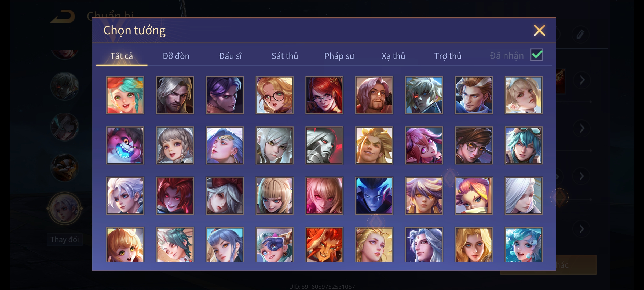
Task: Switch to the Đỡ đòn tab
Action: click(176, 56)
